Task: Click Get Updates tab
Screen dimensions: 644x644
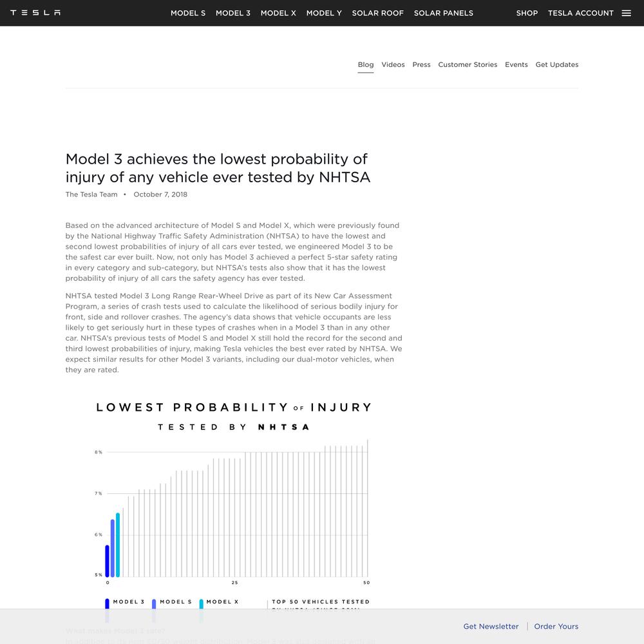Action: point(557,65)
